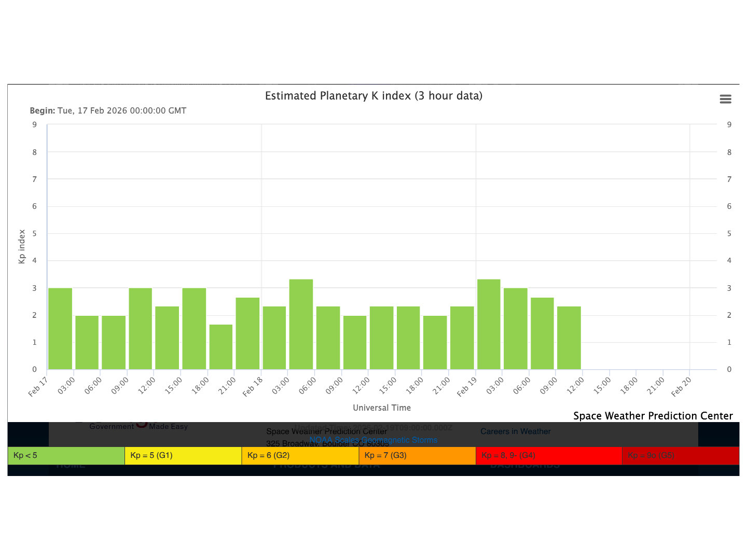Click the orange Kp = 7 (G3) swatch
Screen dimensions: 747x560
point(417,455)
